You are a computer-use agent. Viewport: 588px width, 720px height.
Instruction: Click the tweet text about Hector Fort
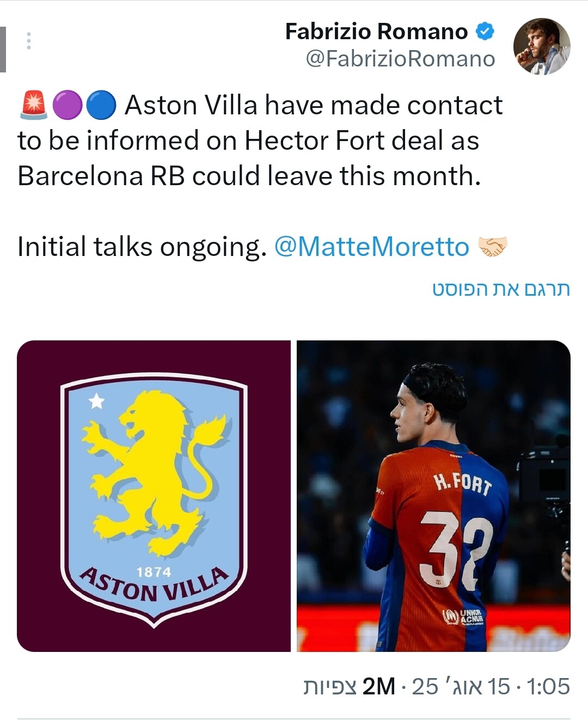coord(260,141)
